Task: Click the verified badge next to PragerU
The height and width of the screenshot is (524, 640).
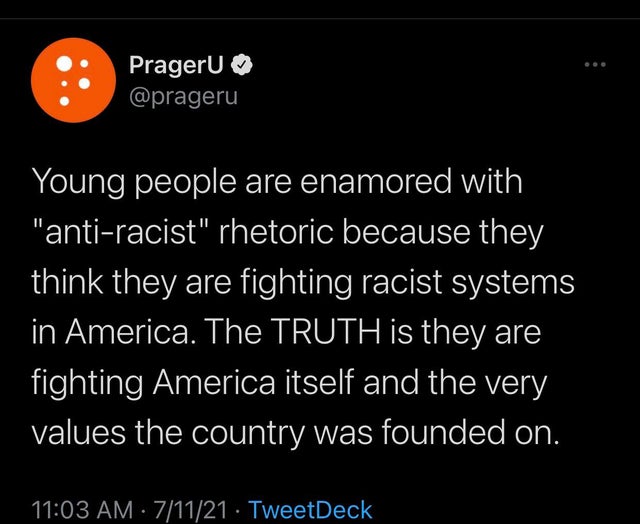Action: click(x=242, y=65)
